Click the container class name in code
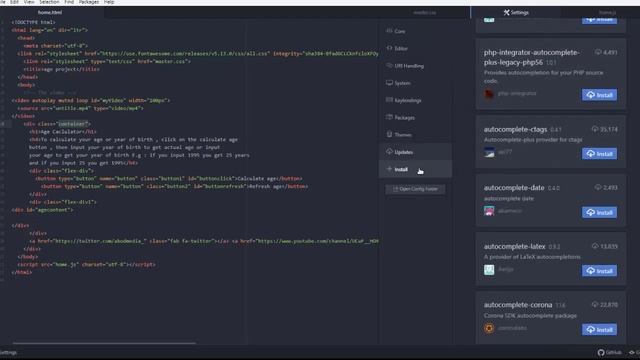 click(72, 124)
